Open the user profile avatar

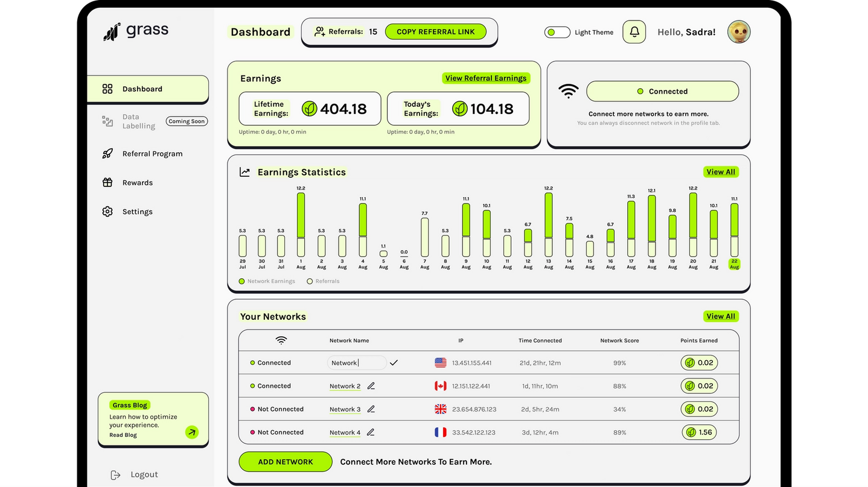tap(738, 32)
